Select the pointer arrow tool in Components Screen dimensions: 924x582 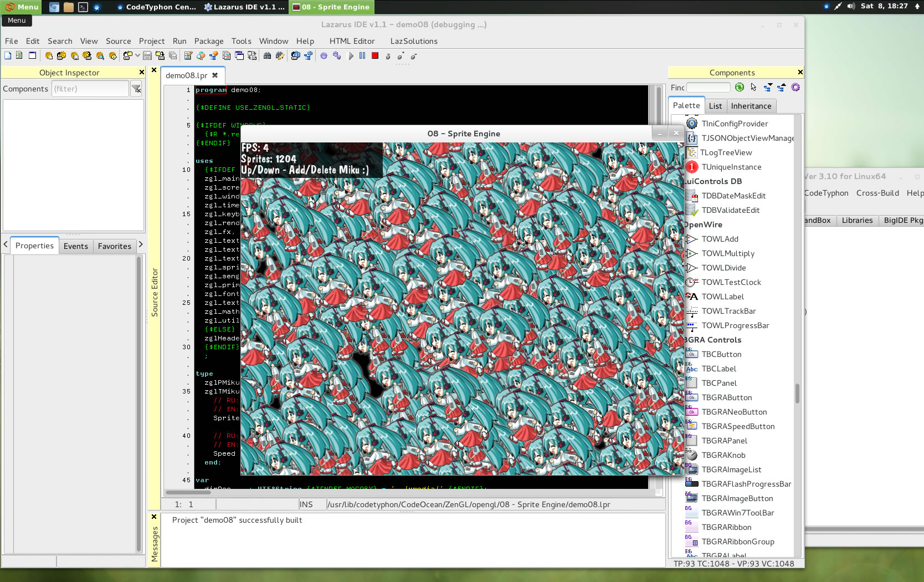(753, 87)
